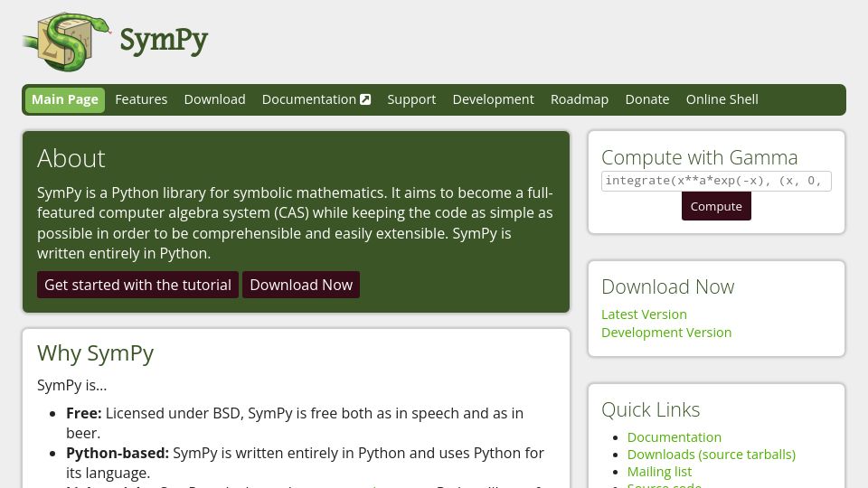This screenshot has height=488, width=868.
Task: Open Downloads (source tarballs) quick link
Action: click(712, 455)
